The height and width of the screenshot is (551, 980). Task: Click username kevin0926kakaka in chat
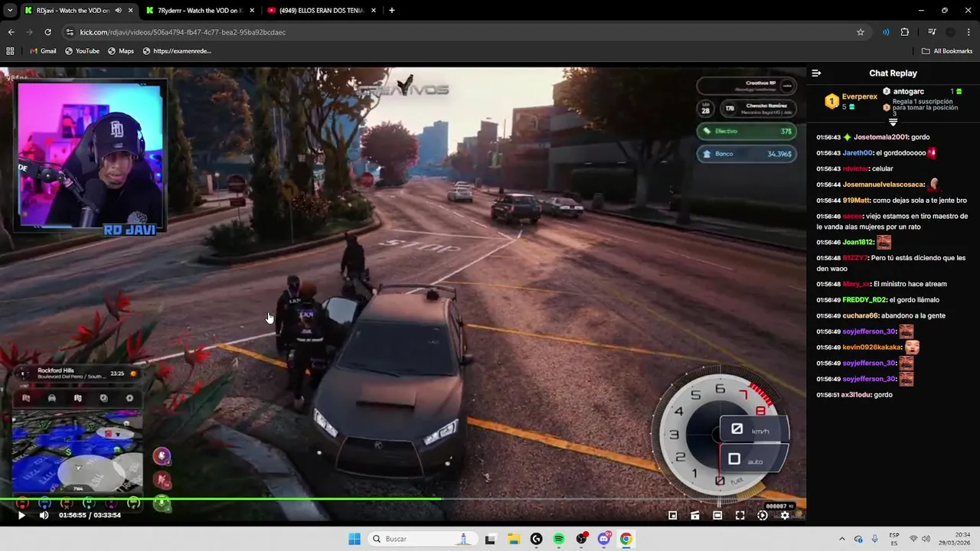coord(872,347)
